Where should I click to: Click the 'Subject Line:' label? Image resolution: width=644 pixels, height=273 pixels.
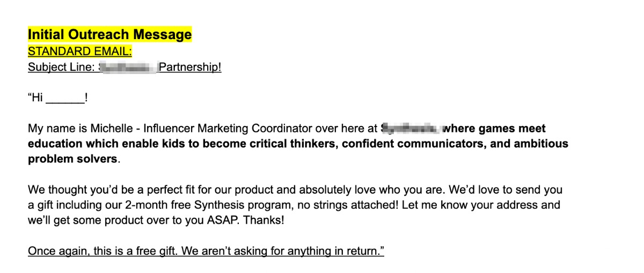click(x=62, y=68)
